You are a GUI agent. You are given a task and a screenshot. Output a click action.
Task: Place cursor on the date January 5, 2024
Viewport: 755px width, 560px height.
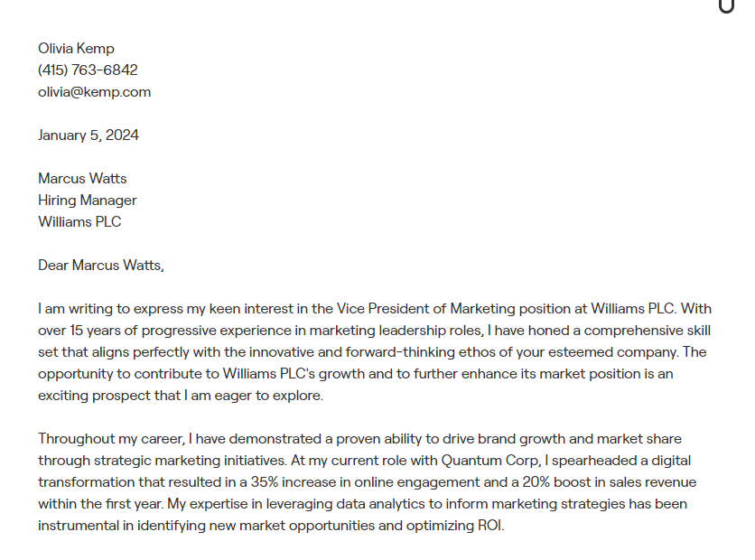pos(89,135)
